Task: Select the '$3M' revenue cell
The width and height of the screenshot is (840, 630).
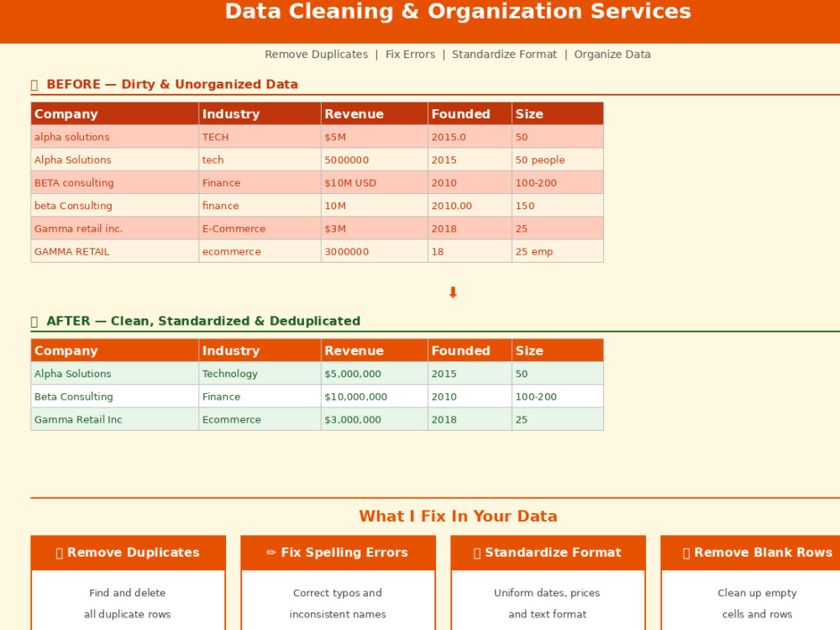Action: coord(375,228)
